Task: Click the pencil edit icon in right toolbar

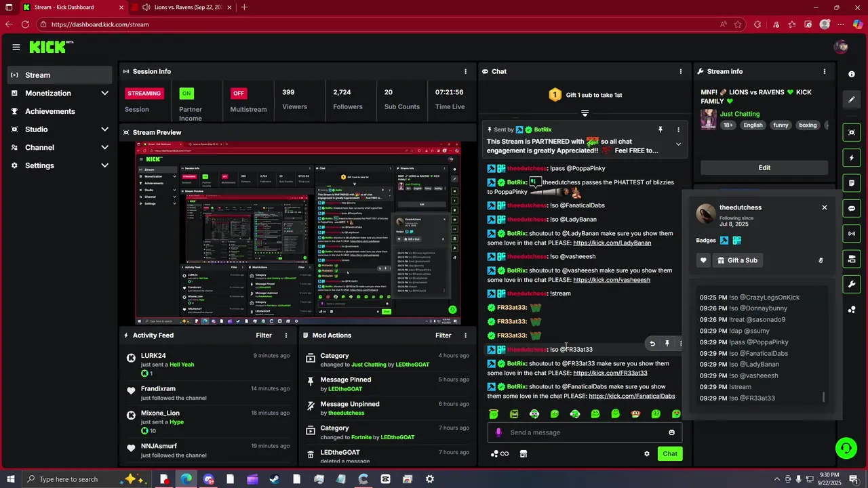Action: click(852, 100)
